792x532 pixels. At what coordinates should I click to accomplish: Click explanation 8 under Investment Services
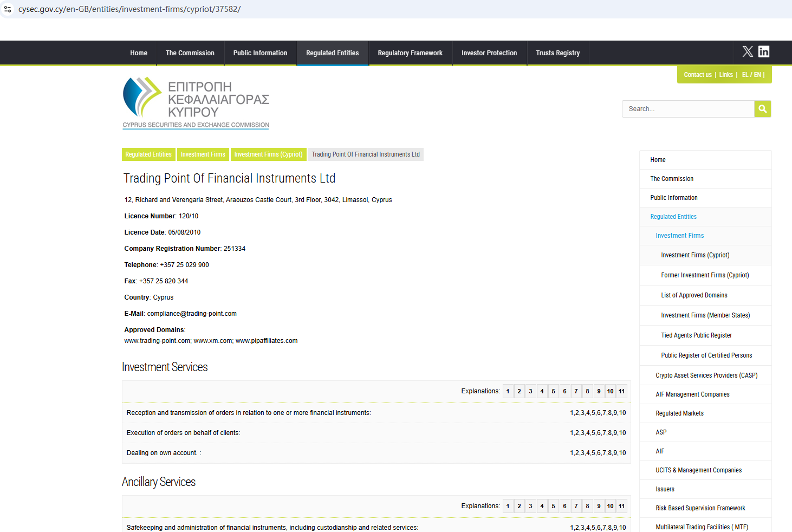(x=588, y=391)
